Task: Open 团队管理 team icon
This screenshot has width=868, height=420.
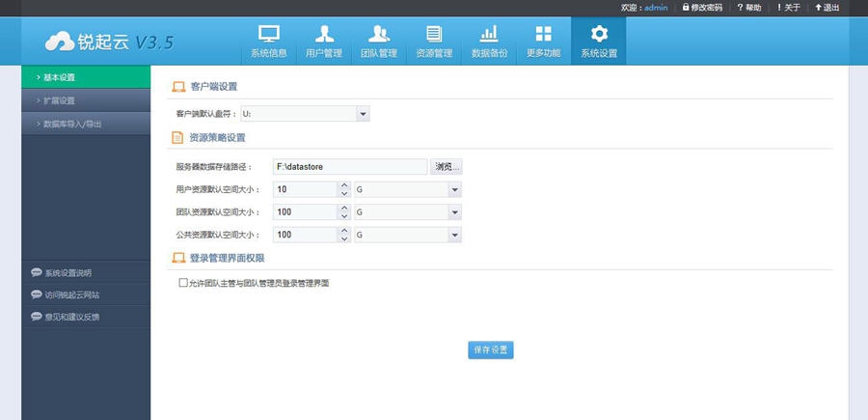Action: pyautogui.click(x=379, y=34)
